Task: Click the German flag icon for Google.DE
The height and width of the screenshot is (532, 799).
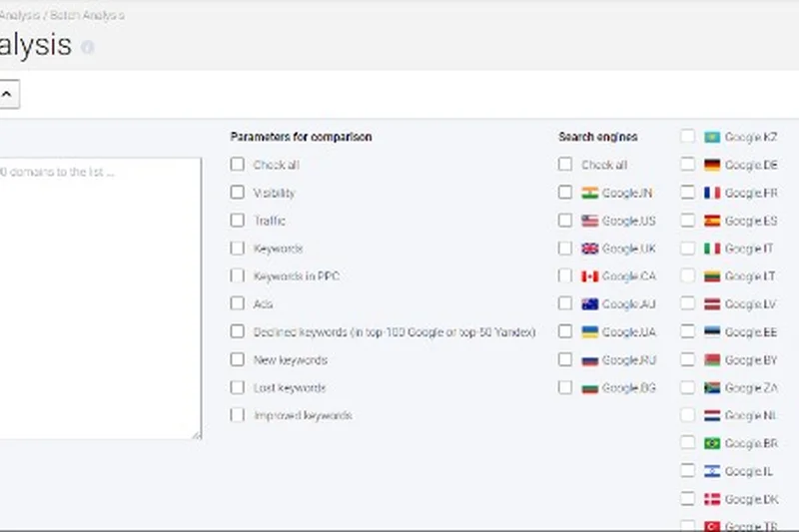Action: pyautogui.click(x=712, y=165)
